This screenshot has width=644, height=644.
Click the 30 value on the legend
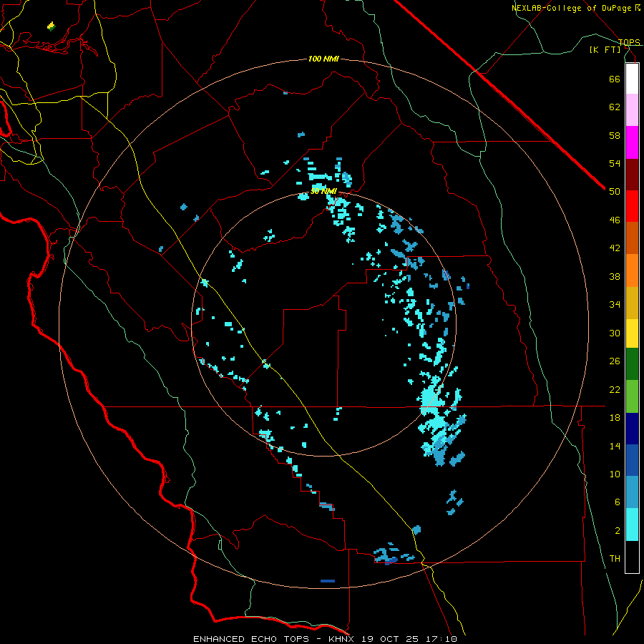(615, 333)
